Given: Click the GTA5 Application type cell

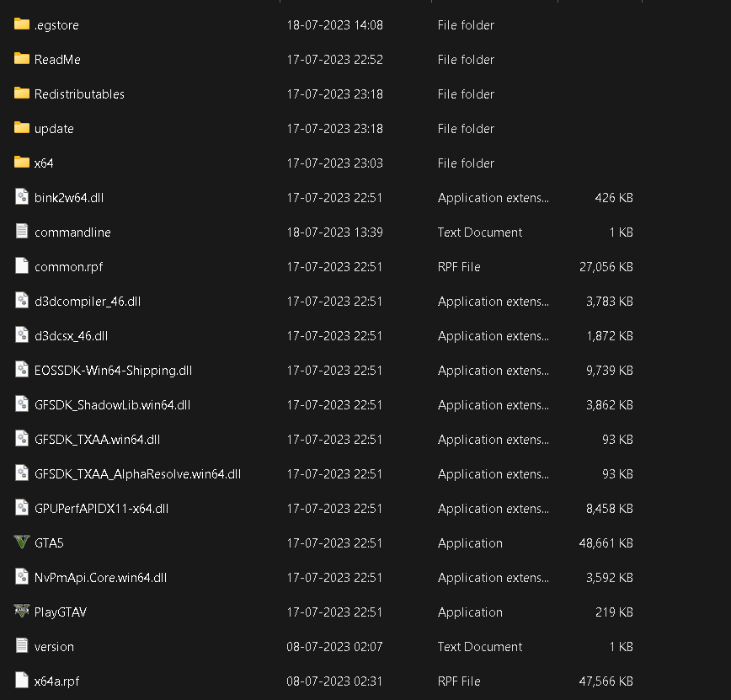Looking at the screenshot, I should pos(470,543).
